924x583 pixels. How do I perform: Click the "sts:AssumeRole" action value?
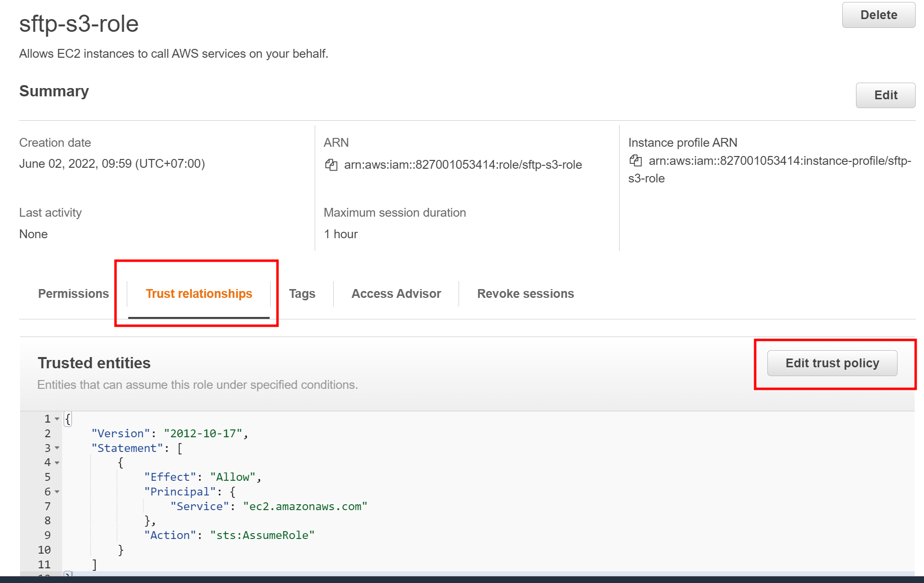click(262, 535)
